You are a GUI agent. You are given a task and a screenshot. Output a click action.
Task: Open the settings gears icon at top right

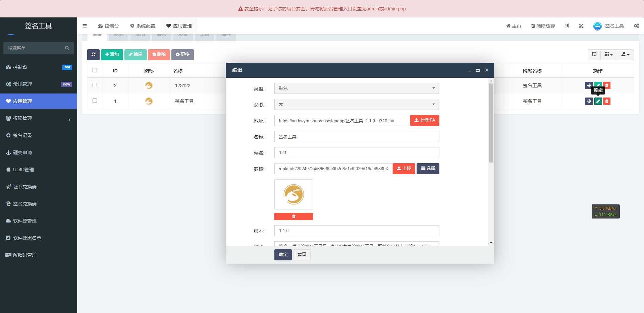tap(636, 26)
